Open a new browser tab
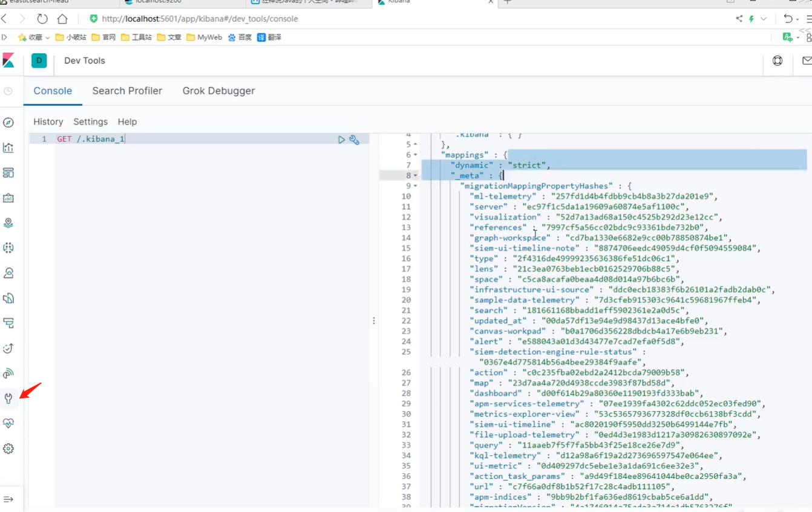This screenshot has height=512, width=812. point(507,2)
